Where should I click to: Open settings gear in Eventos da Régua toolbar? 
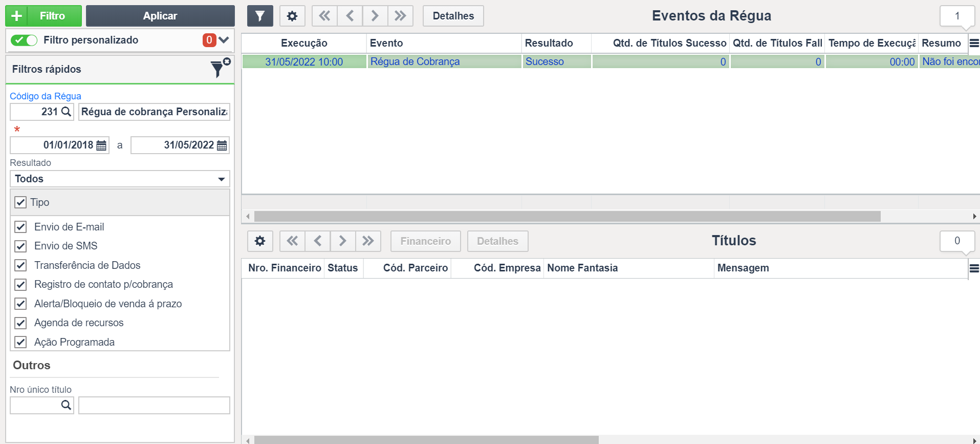(292, 16)
